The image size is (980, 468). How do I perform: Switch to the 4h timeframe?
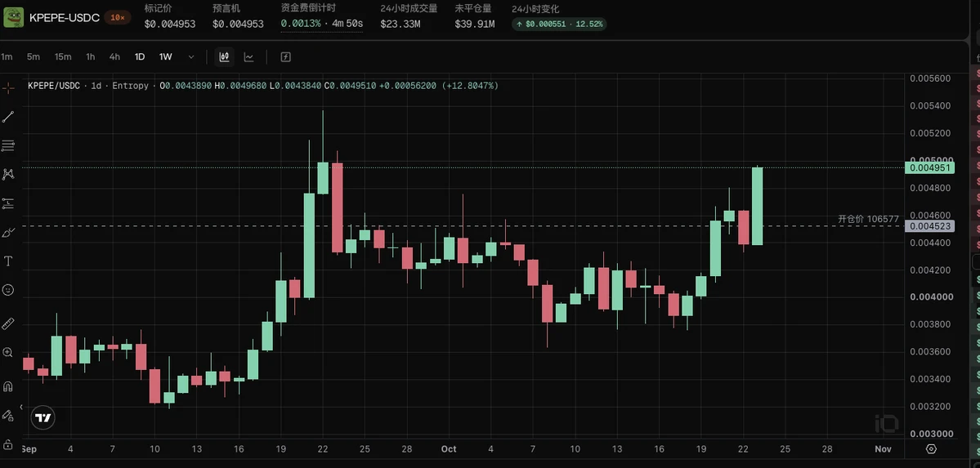(114, 57)
